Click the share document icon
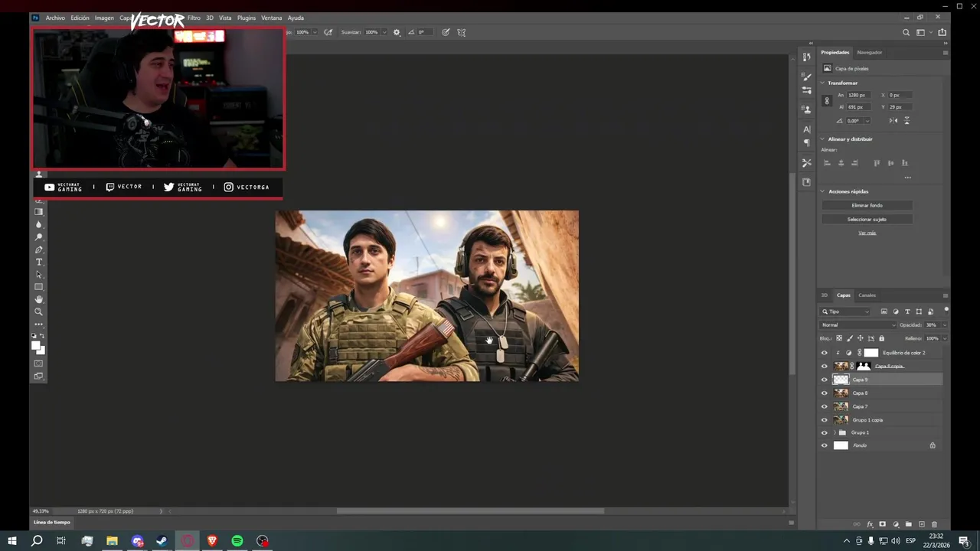980x551 pixels. click(942, 32)
